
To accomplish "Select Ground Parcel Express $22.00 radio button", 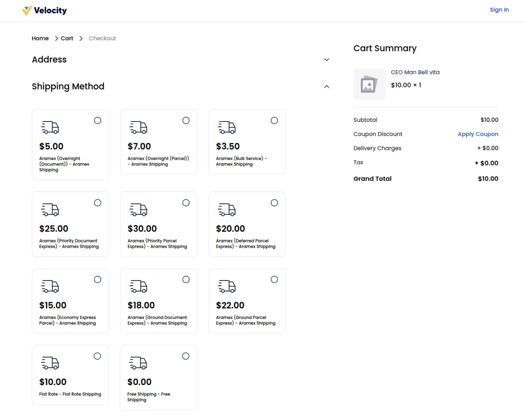I will click(x=274, y=279).
